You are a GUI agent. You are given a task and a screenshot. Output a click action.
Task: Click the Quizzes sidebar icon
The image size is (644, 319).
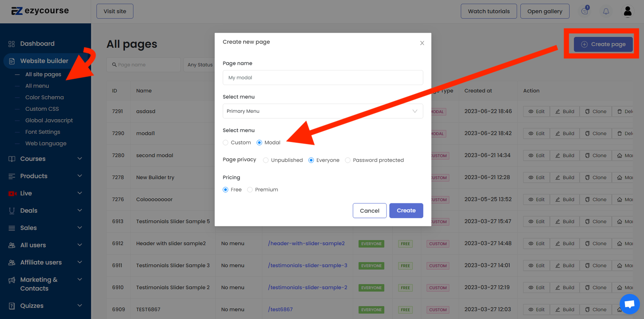pos(12,306)
